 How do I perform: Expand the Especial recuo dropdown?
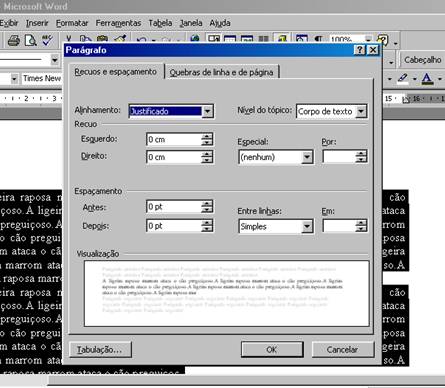tap(307, 157)
